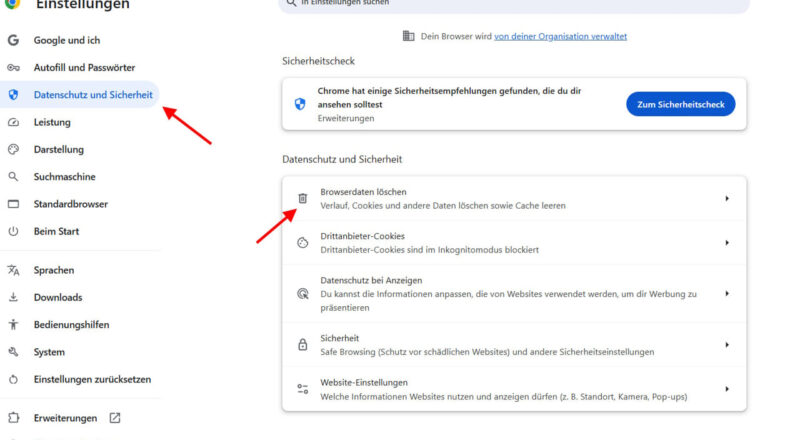800x440 pixels.
Task: Click the Browserdaten löschen title
Action: click(x=363, y=191)
